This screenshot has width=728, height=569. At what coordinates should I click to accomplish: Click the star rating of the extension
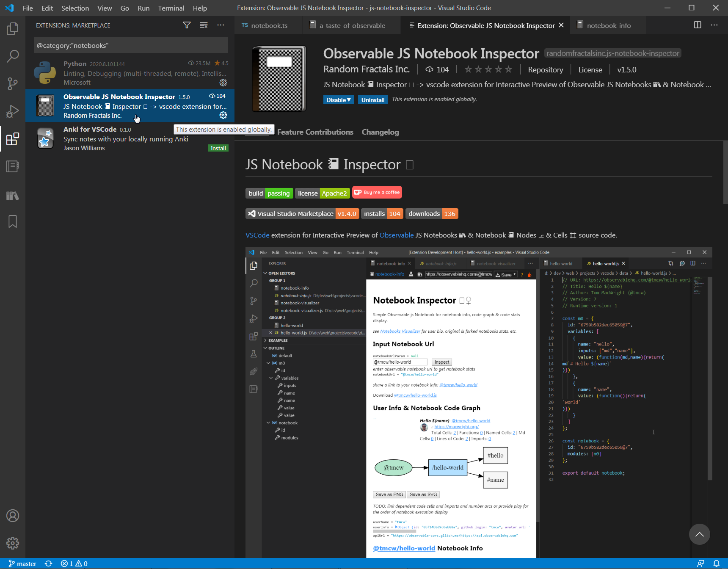coord(488,69)
